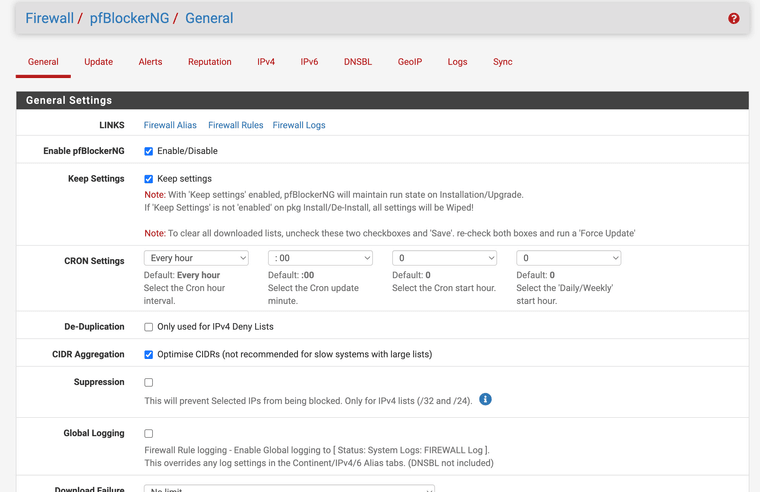The height and width of the screenshot is (492, 760).
Task: Switch to the Alerts tab
Action: pyautogui.click(x=150, y=62)
